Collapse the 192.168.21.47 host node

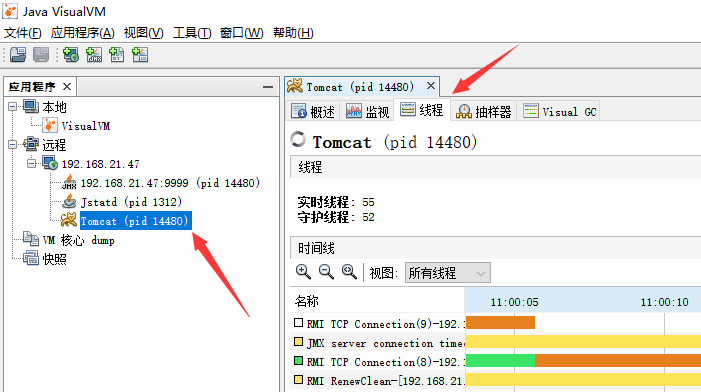[31, 164]
